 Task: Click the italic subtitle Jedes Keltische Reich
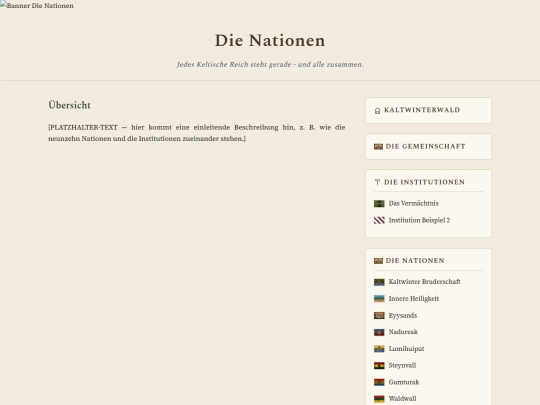[x=270, y=64]
